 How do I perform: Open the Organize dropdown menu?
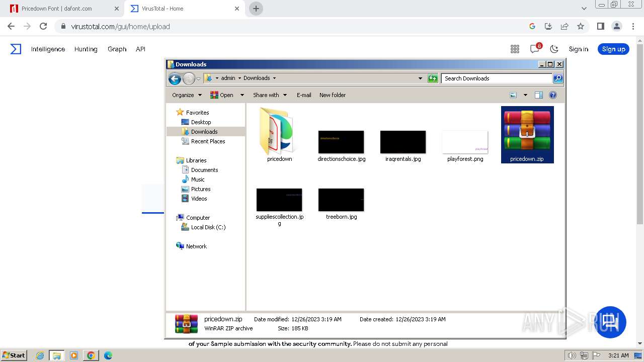tap(187, 95)
